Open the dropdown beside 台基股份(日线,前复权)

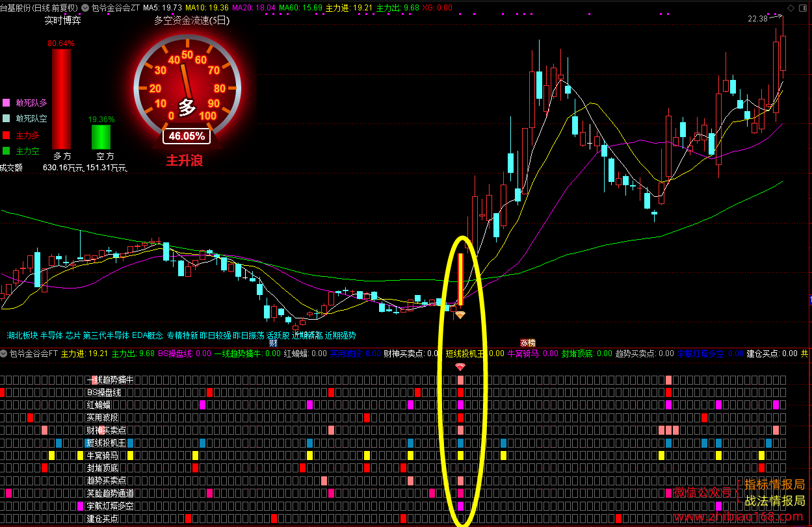(86, 8)
